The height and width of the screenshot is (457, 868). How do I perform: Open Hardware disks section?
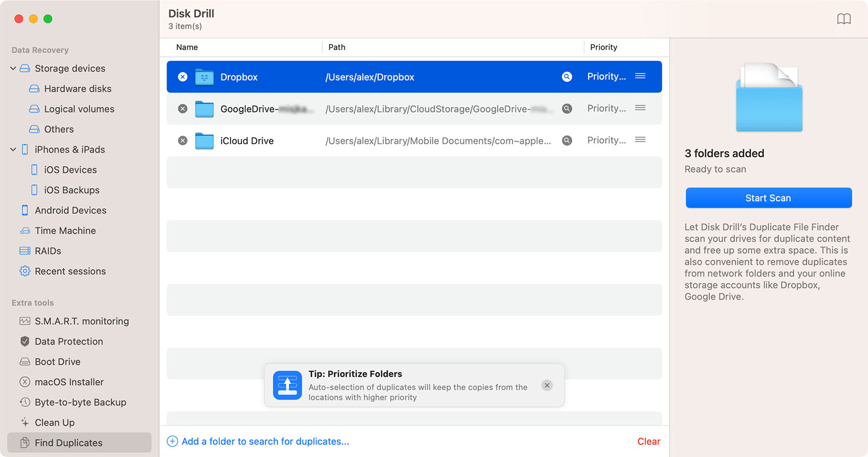[x=78, y=89]
